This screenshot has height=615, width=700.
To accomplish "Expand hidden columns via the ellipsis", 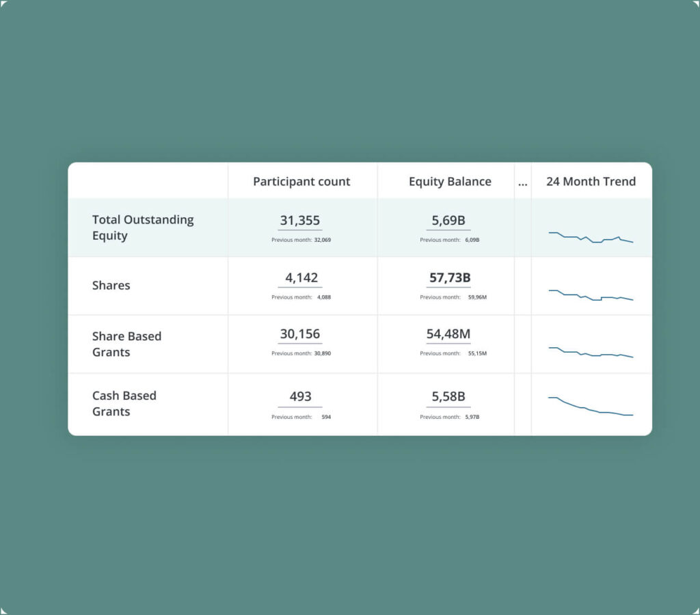I will point(523,182).
